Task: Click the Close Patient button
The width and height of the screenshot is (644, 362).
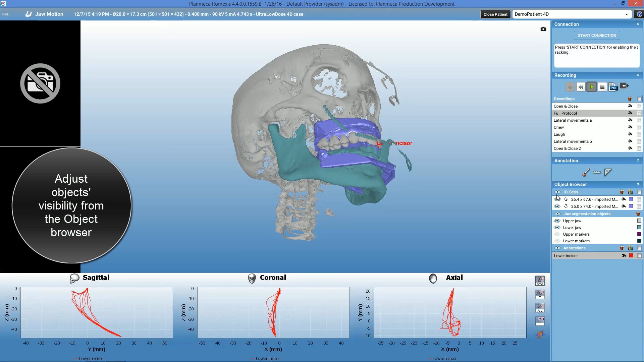Action: pos(495,14)
